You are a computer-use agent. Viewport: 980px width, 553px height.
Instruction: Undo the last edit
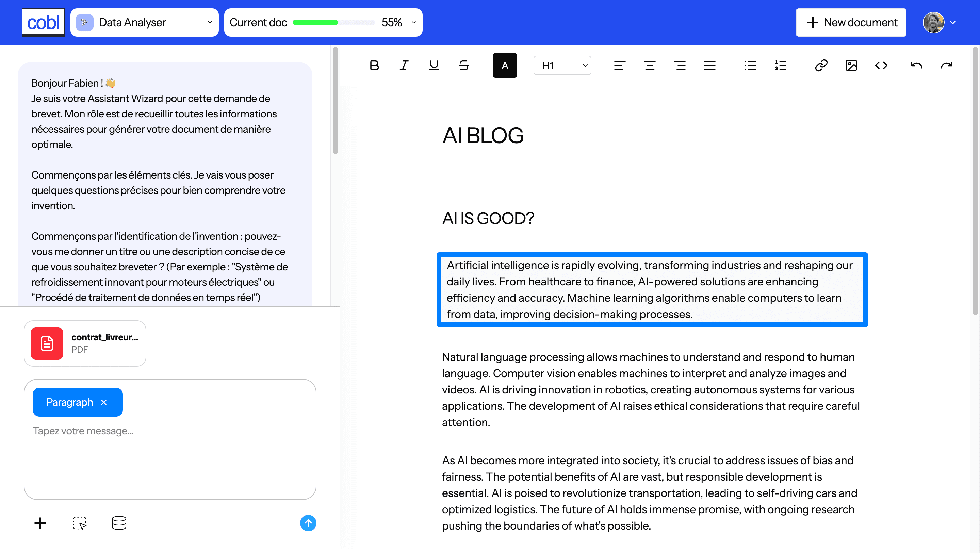(x=916, y=65)
